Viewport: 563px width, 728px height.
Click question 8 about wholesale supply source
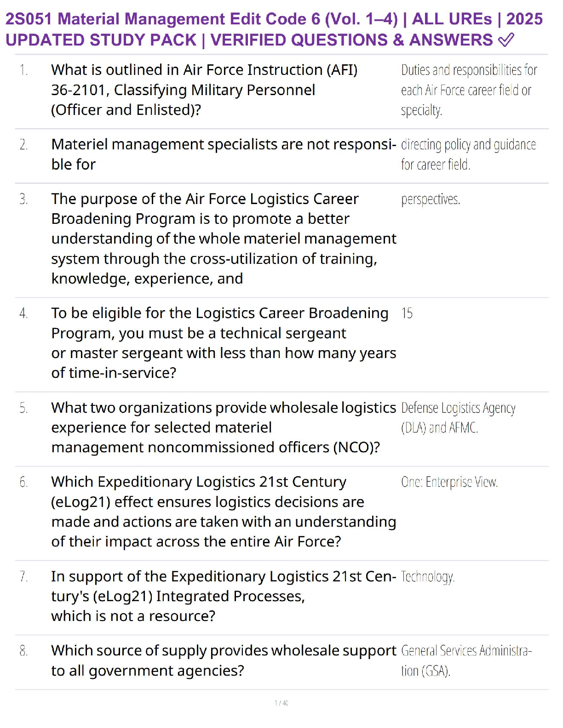[x=224, y=660]
